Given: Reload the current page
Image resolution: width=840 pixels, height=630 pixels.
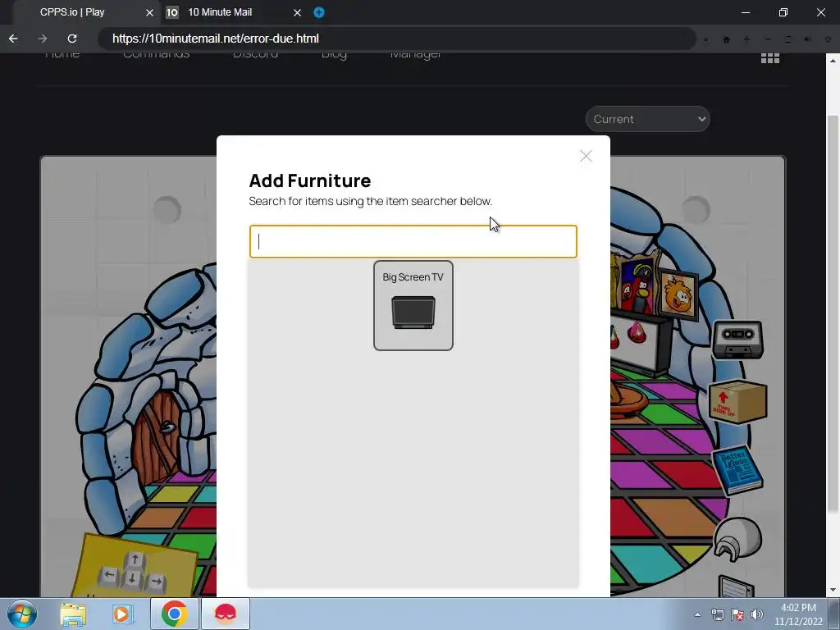Looking at the screenshot, I should coord(72,39).
